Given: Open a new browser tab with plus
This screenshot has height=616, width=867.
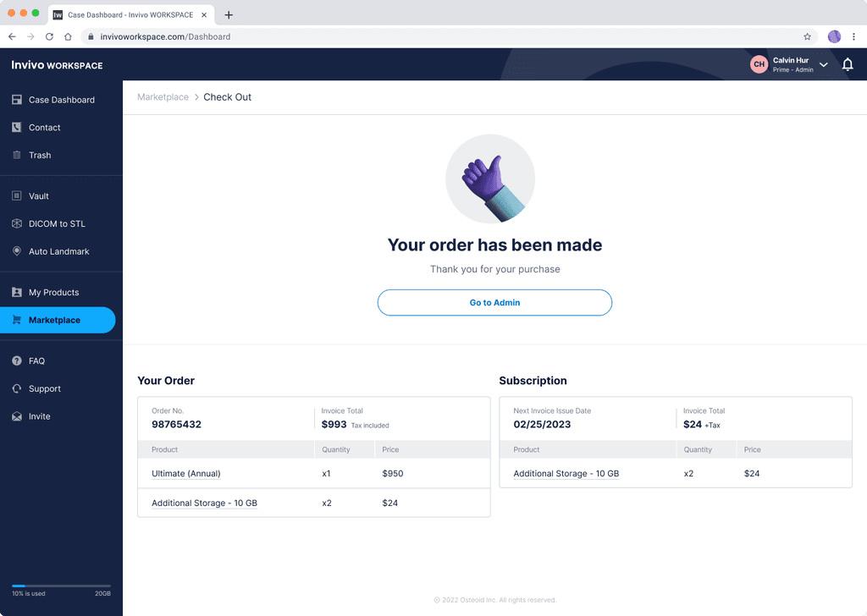Looking at the screenshot, I should pos(229,15).
